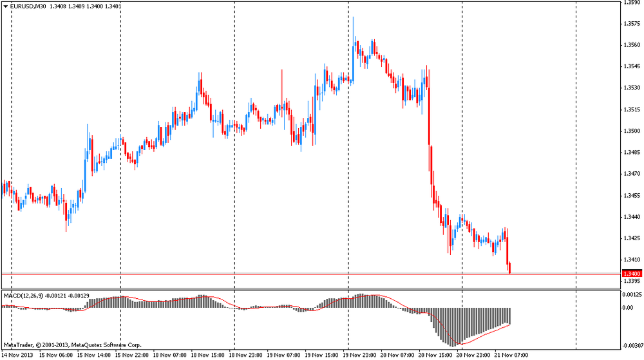This screenshot has width=644, height=360.
Task: Click the 1.3410 price scale label
Action: [x=632, y=260]
